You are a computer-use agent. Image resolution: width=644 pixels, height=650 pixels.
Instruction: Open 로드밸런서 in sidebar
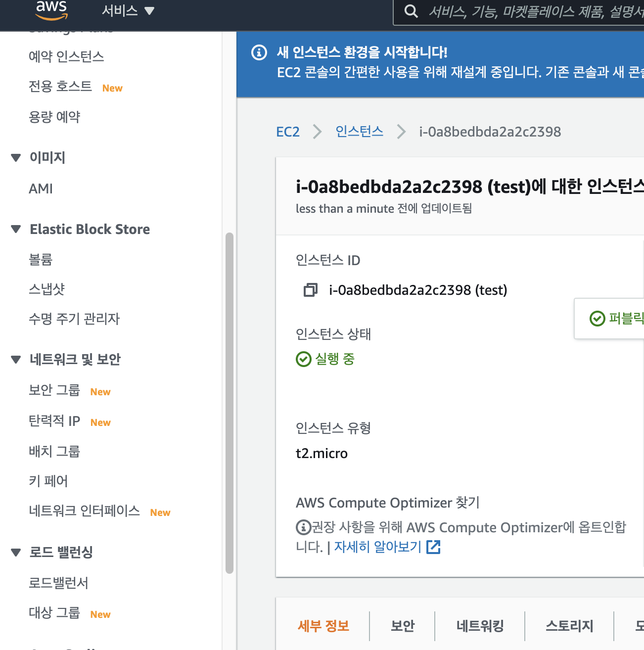point(59,583)
